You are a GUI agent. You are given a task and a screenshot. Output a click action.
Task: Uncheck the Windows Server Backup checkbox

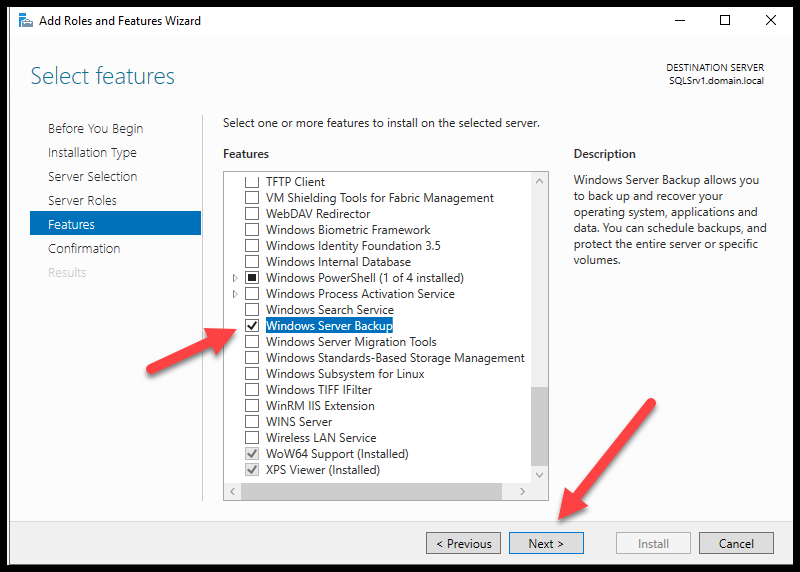[x=252, y=326]
